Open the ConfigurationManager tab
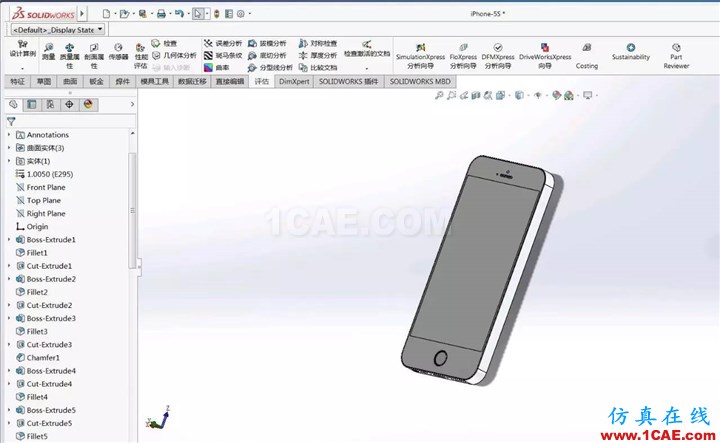Viewport: 720px width, 443px height. click(51, 104)
